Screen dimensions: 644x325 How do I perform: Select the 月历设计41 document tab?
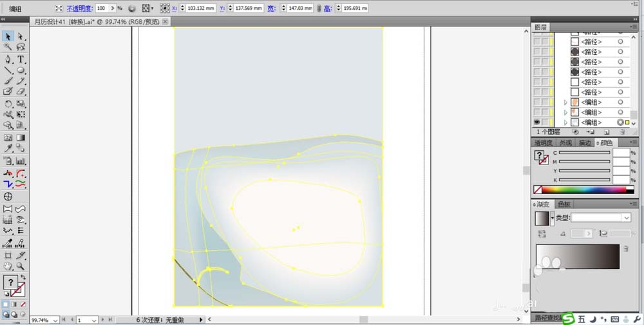point(97,21)
